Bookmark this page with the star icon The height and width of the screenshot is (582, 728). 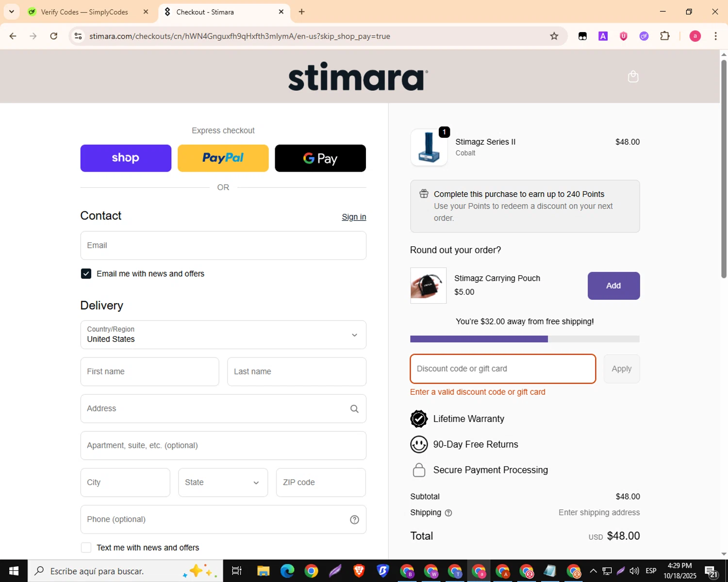click(554, 36)
